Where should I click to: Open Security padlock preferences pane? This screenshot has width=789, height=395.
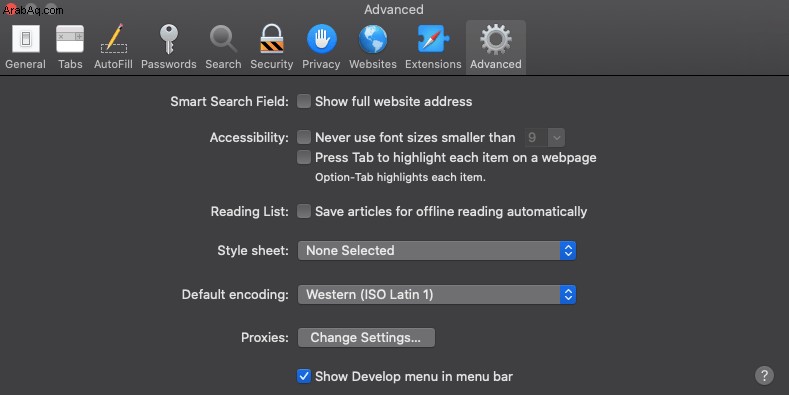click(272, 47)
